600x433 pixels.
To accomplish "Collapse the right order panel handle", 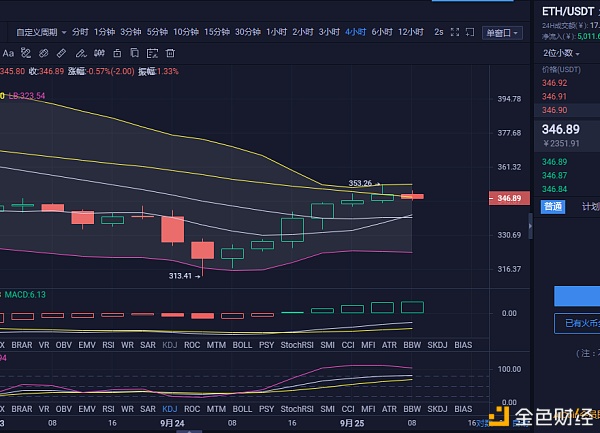I will click(x=530, y=226).
